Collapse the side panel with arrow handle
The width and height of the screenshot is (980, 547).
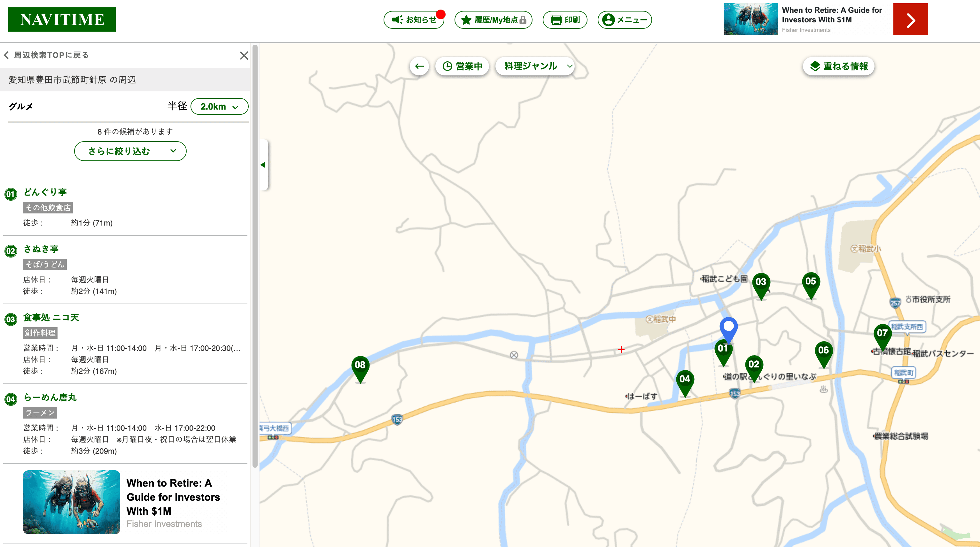click(263, 165)
